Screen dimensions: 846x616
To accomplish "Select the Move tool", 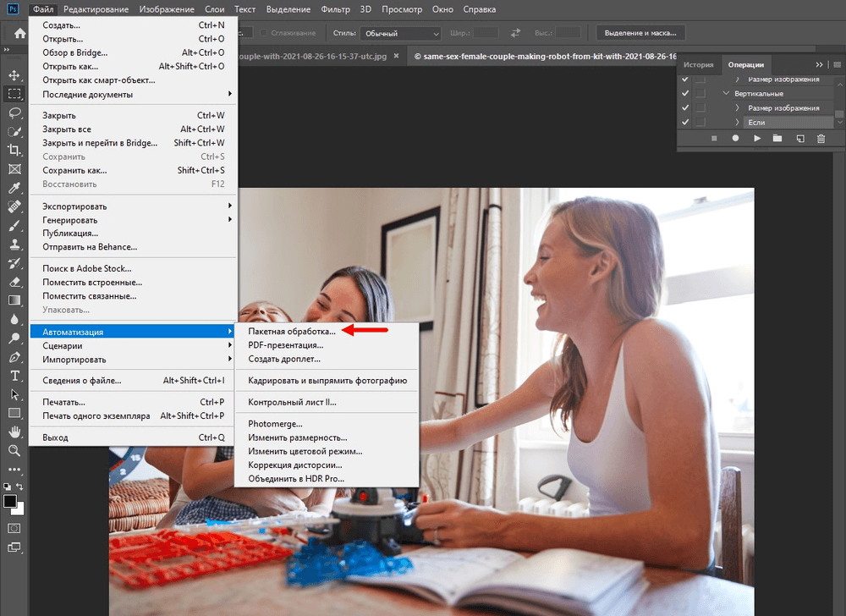I will pyautogui.click(x=14, y=75).
